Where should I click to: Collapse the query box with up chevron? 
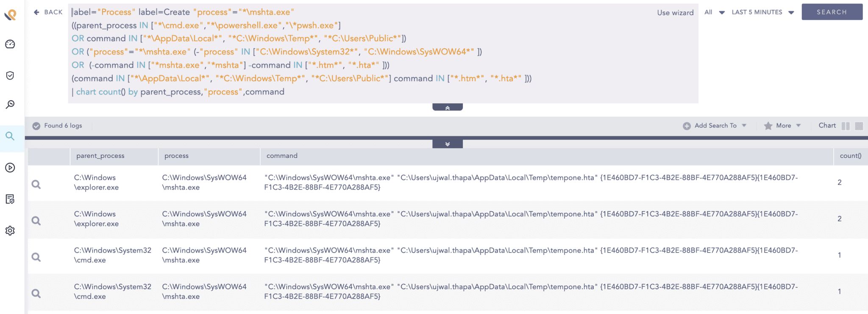[x=447, y=107]
